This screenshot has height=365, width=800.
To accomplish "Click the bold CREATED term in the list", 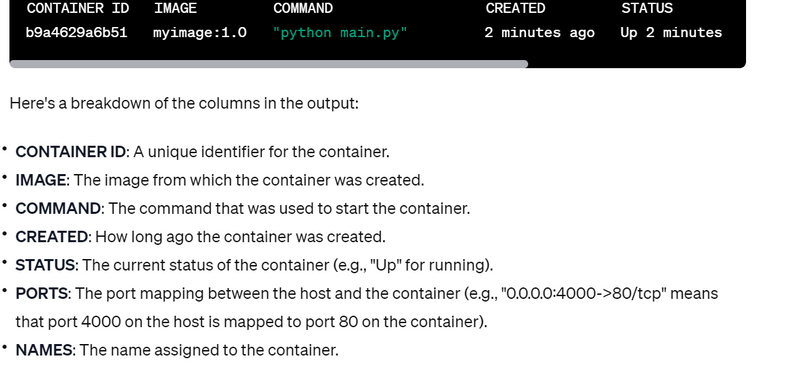I will click(x=52, y=237).
